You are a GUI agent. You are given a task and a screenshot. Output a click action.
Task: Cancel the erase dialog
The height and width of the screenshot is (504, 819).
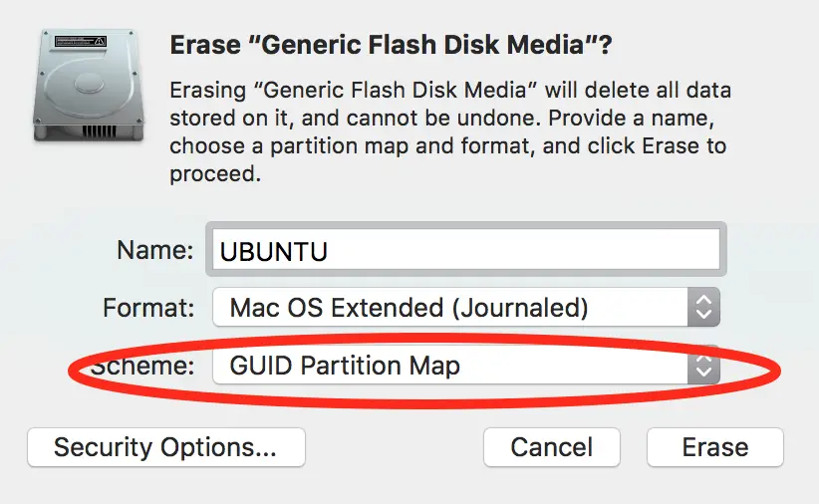[x=552, y=447]
